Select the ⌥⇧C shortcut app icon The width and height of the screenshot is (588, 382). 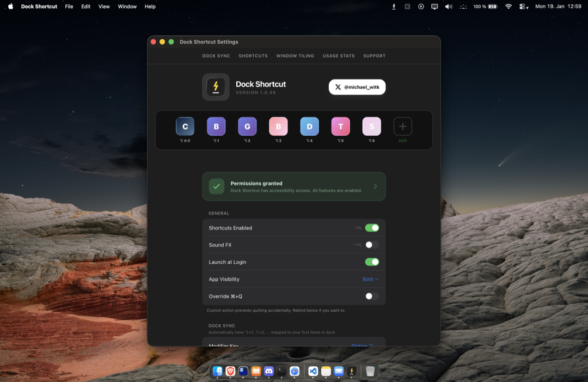tap(185, 125)
